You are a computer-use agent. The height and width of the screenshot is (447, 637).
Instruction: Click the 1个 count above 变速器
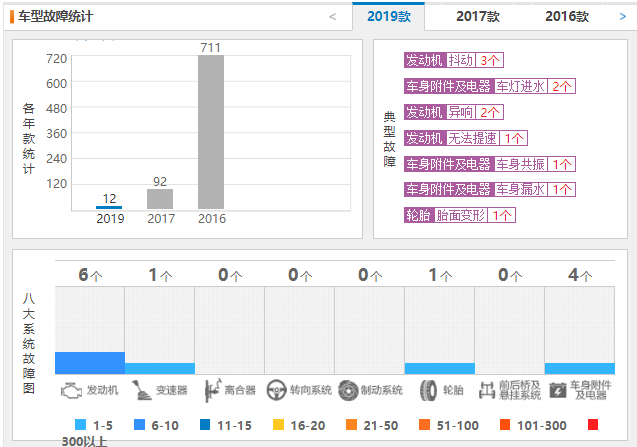160,275
